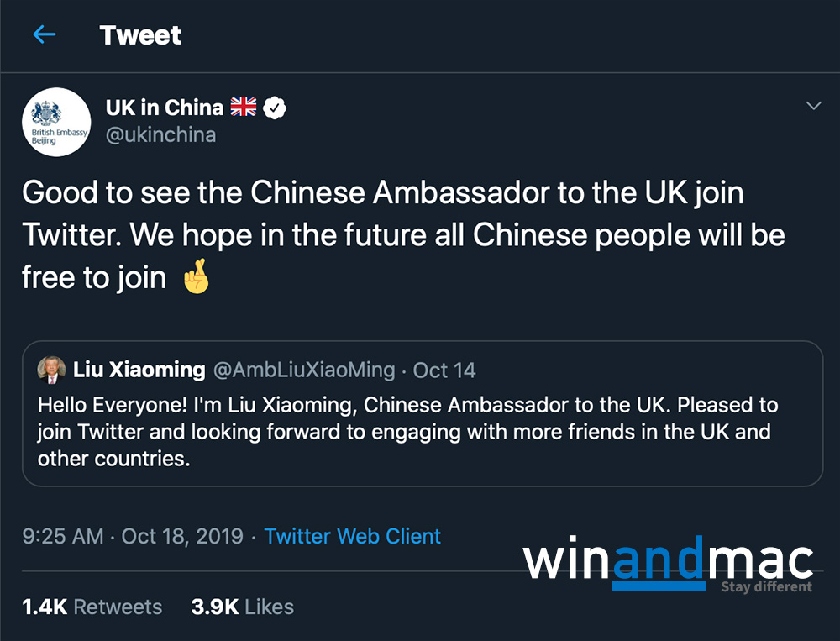Click Liu Xiaoming's small profile avatar
This screenshot has height=641, width=840.
tap(52, 369)
